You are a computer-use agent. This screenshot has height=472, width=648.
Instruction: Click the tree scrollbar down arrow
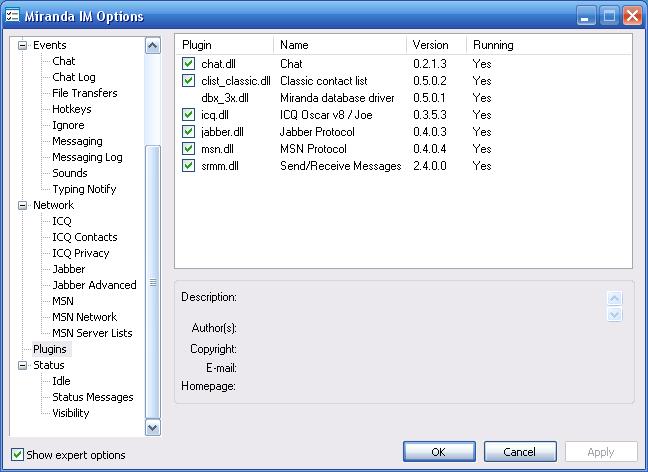coord(153,428)
